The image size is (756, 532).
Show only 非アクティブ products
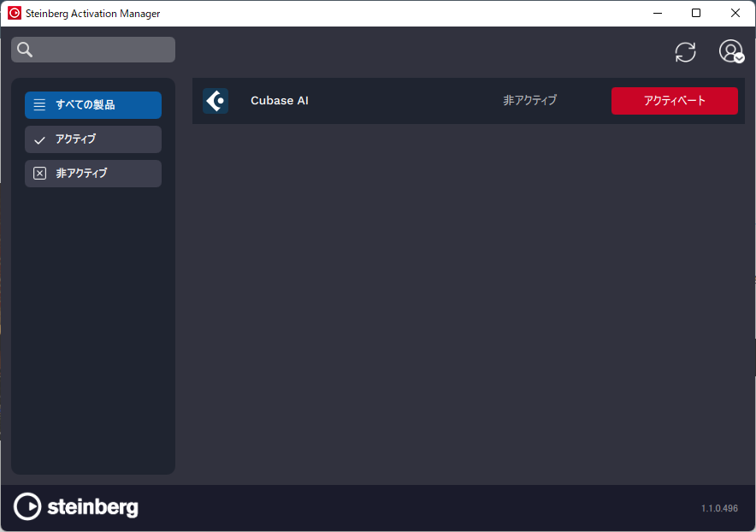point(93,174)
